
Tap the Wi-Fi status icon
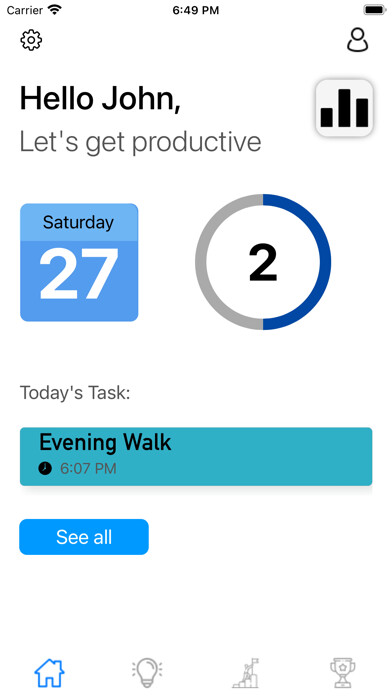point(55,9)
